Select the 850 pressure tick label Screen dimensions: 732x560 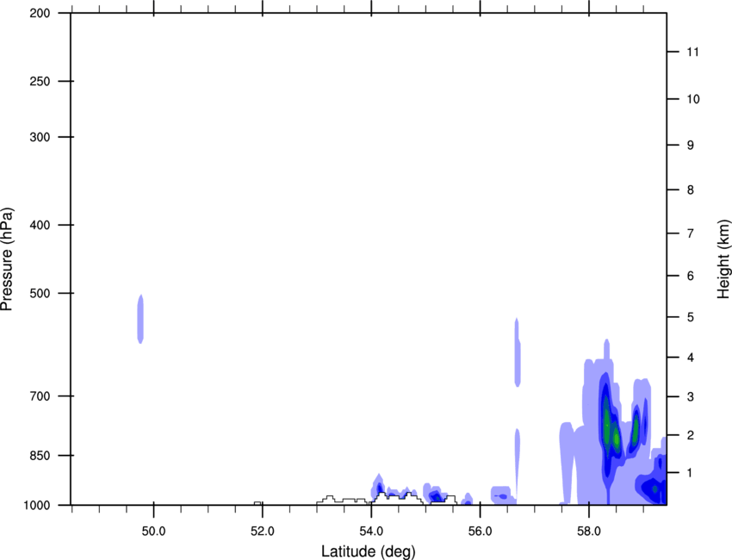pos(40,455)
